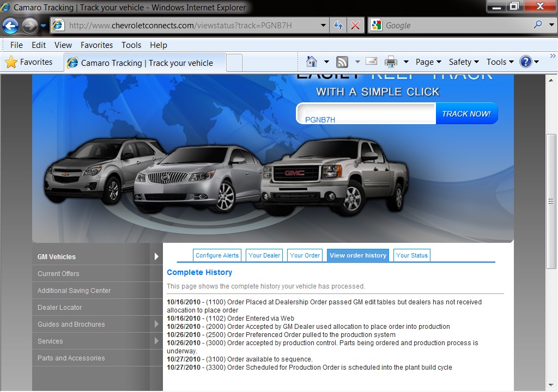558x392 pixels.
Task: Open the Dealer Locator link
Action: 60,308
